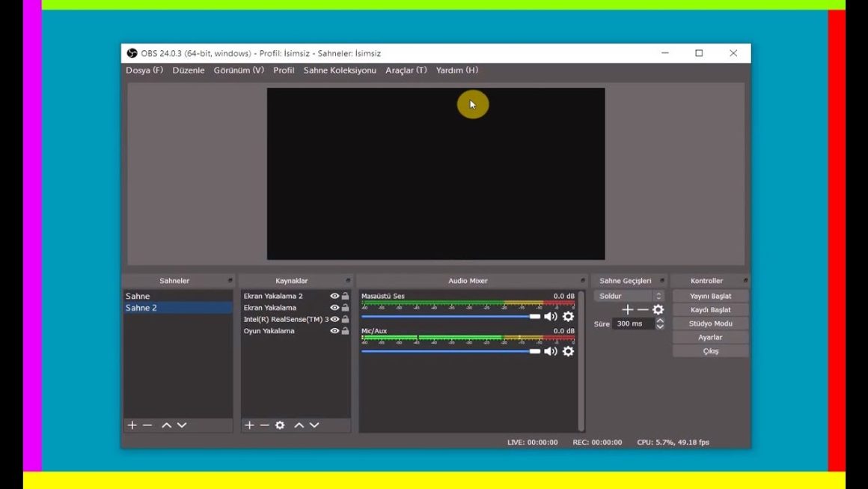Undock the Kaynaklar panel
The image size is (868, 489).
[348, 281]
